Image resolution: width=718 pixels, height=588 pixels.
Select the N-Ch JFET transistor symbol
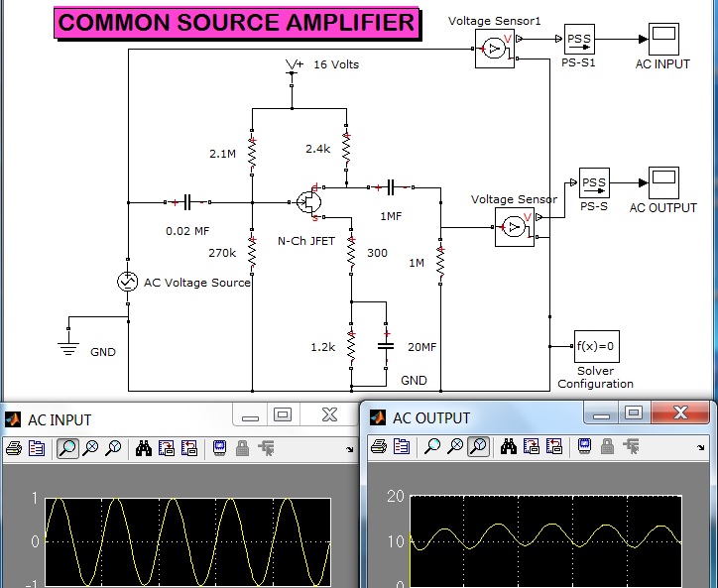[x=308, y=202]
